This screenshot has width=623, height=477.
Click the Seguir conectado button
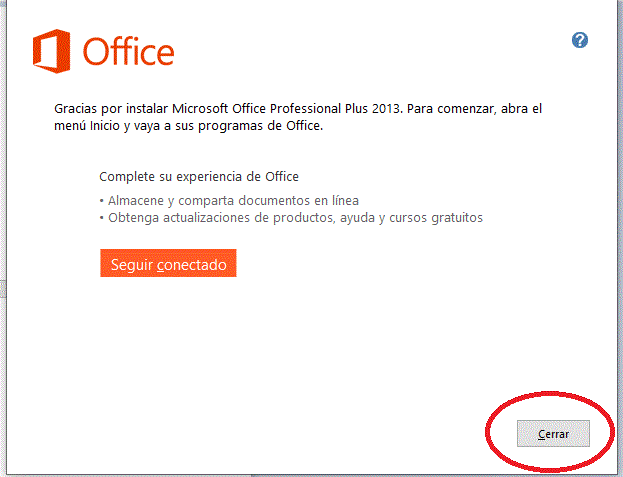click(168, 264)
